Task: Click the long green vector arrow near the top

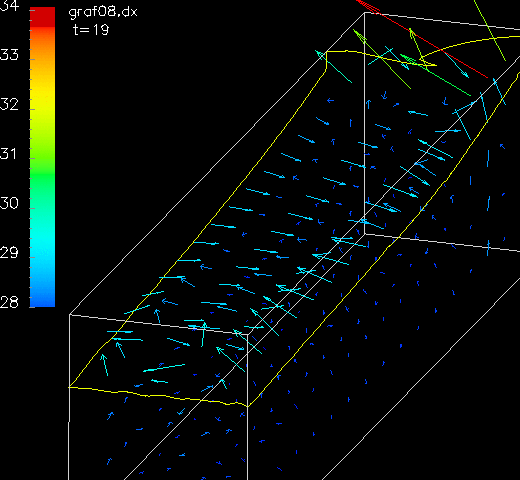Action: tap(435, 75)
